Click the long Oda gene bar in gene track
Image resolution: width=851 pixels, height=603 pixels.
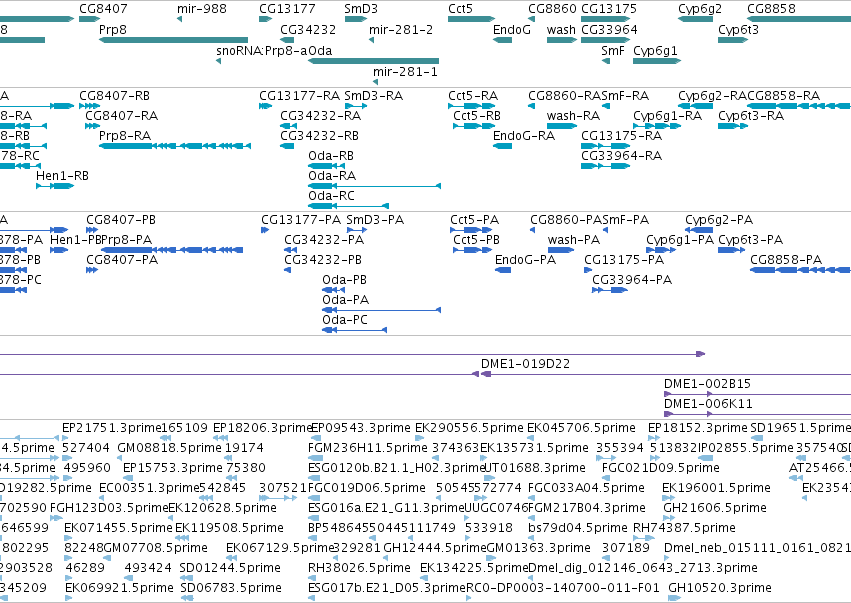(x=373, y=61)
